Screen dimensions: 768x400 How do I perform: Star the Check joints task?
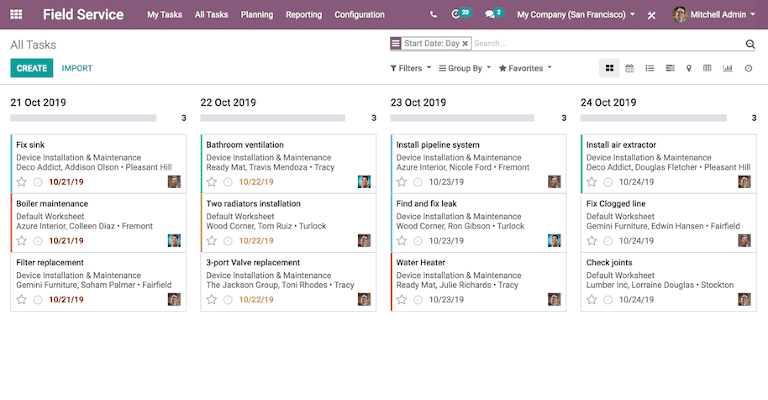pos(592,300)
